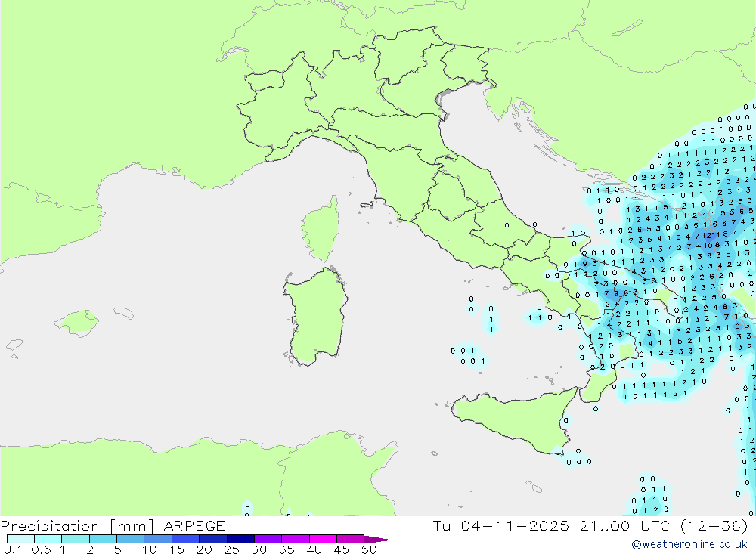Image resolution: width=756 pixels, height=554 pixels.
Task: Click the '10' legend scale label
Action: [150, 549]
